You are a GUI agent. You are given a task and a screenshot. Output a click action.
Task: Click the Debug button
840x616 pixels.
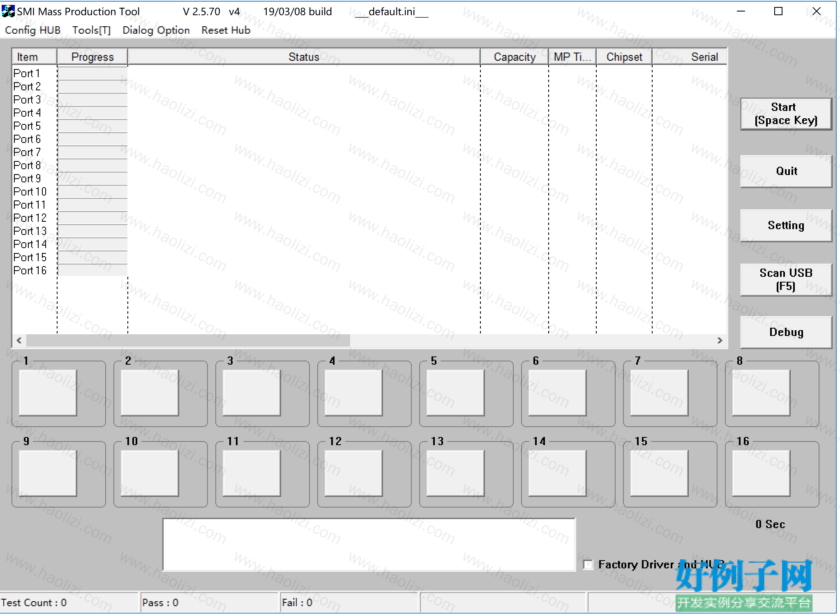tap(786, 332)
